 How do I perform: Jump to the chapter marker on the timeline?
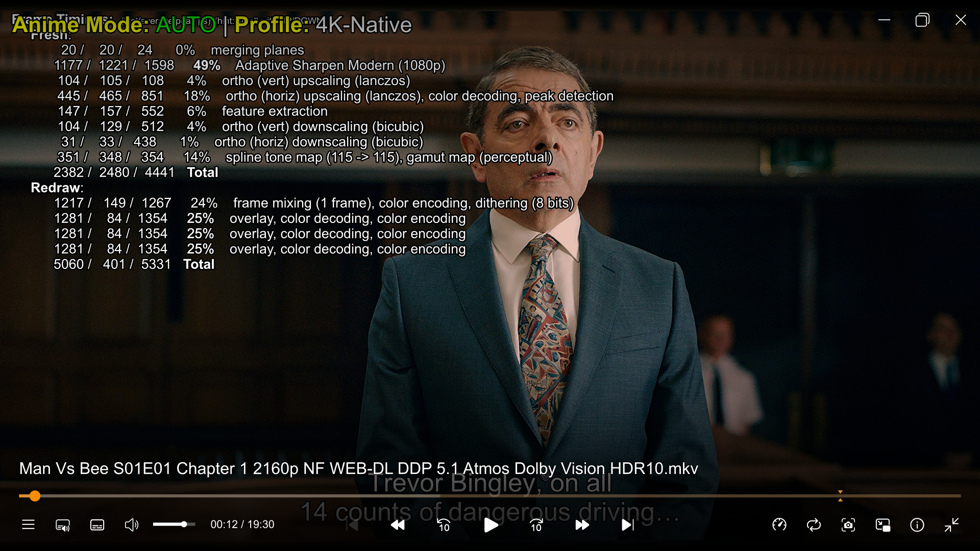(x=840, y=496)
